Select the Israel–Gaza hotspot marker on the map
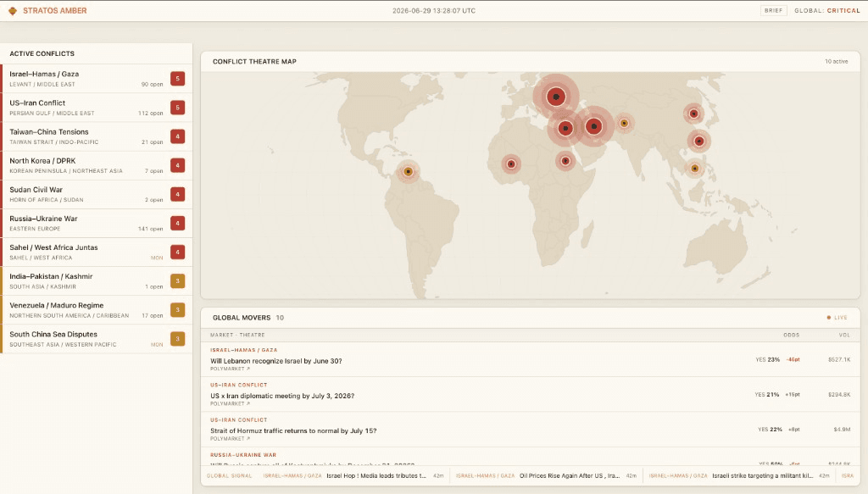Viewport: 868px width, 494px height. pos(565,128)
